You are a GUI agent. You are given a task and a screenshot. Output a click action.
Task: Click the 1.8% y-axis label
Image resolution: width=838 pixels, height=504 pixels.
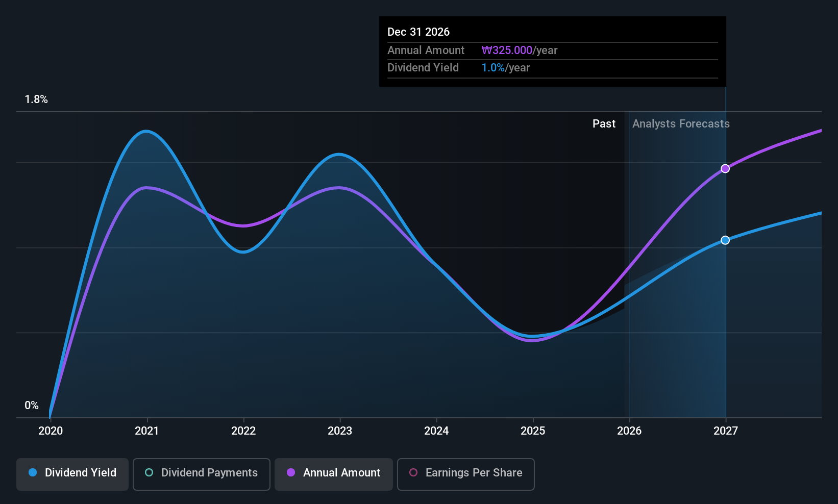(x=36, y=99)
